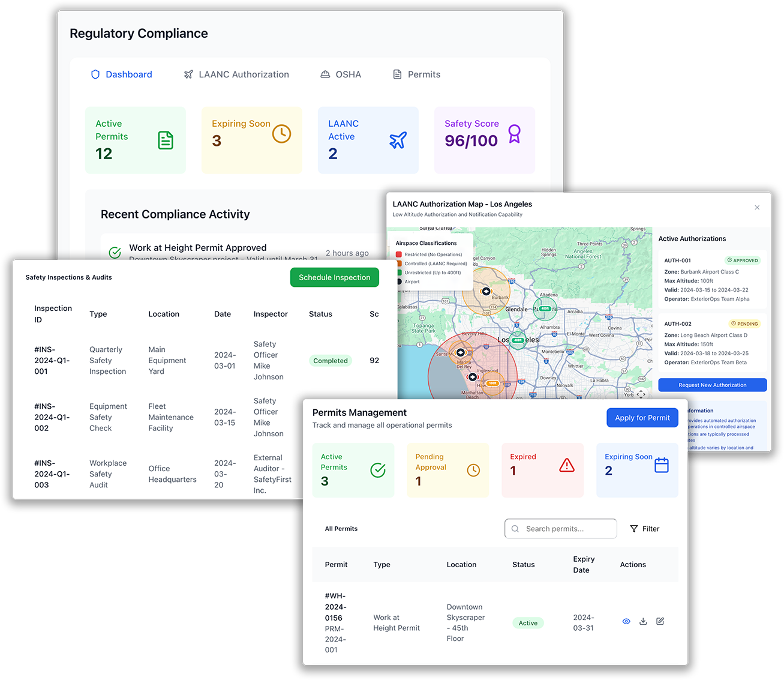Open the Filter options for permits
Screen dimensions: 784x680
click(645, 529)
